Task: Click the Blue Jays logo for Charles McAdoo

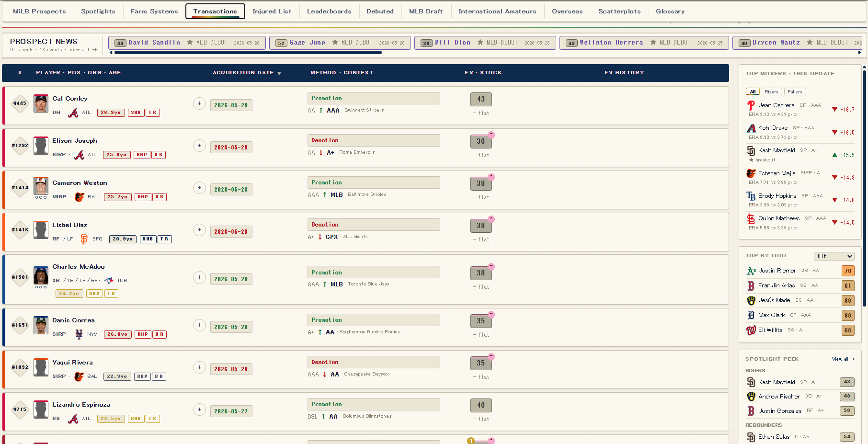Action: click(x=109, y=281)
